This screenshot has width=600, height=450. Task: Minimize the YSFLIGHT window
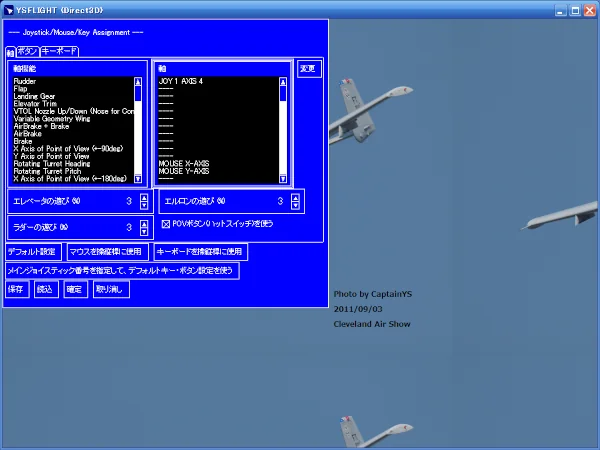[561, 10]
